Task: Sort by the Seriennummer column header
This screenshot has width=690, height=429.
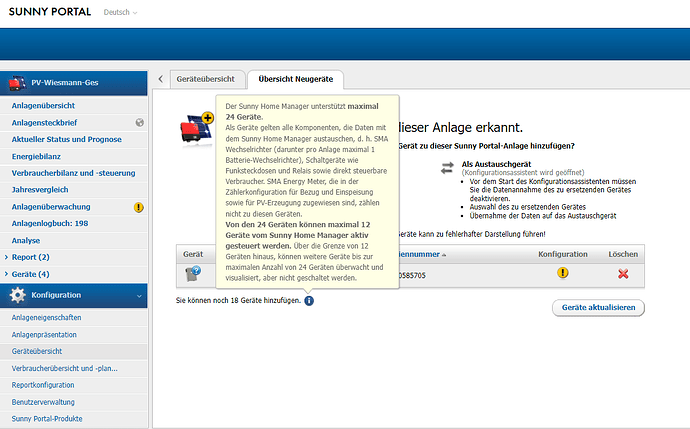Action: (420, 254)
